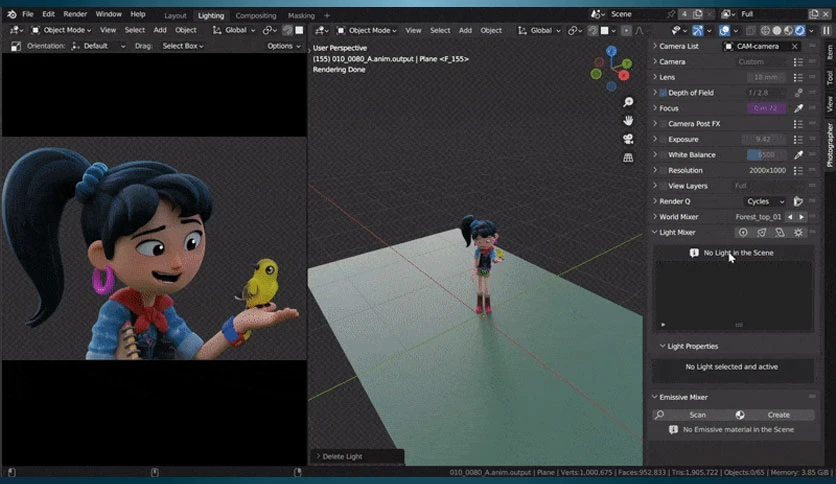Click the Create emissive button
The height and width of the screenshot is (484, 836).
[772, 415]
